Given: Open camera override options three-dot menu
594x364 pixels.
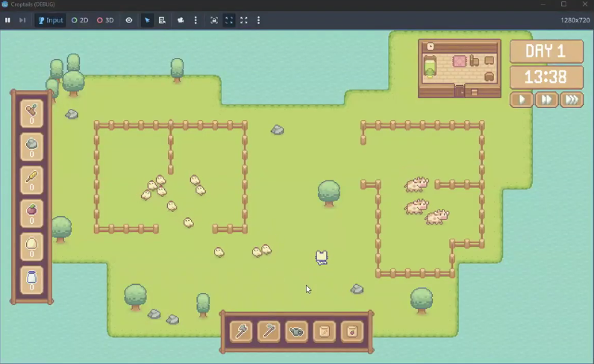Looking at the screenshot, I should (x=196, y=20).
